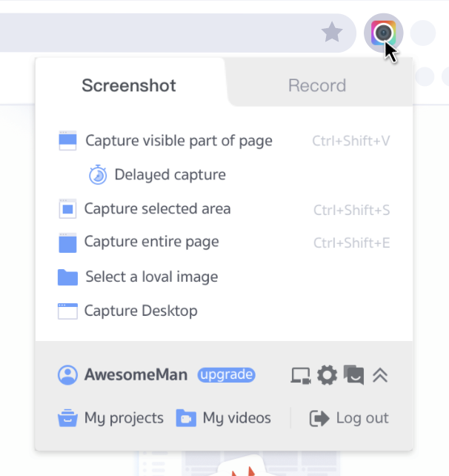Open My videos link
This screenshot has height=476, width=449.
(236, 418)
